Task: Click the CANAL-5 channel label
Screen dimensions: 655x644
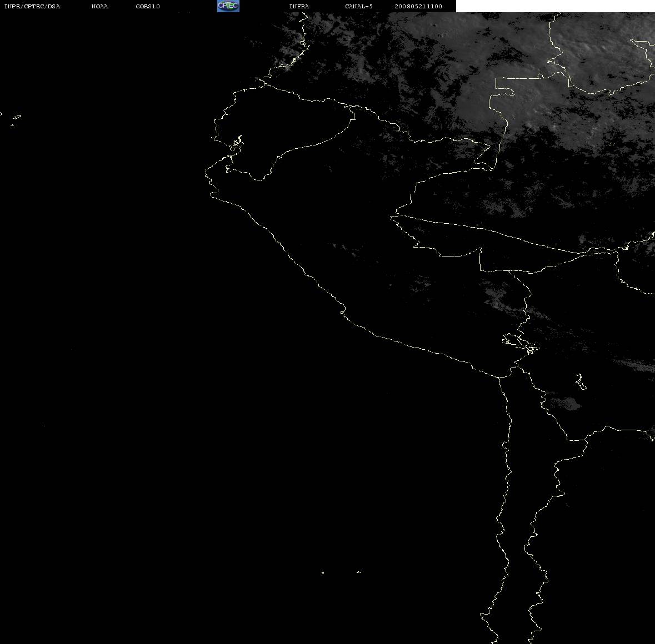Action: (359, 6)
